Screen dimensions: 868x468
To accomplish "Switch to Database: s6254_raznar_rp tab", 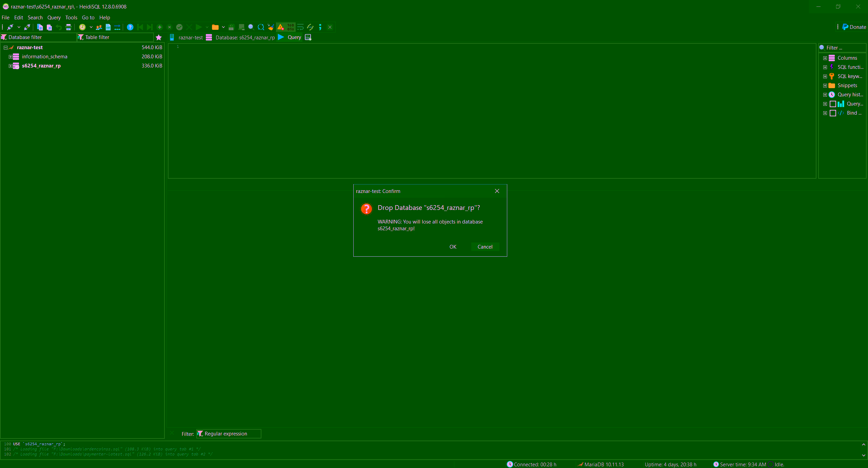I will coord(241,37).
